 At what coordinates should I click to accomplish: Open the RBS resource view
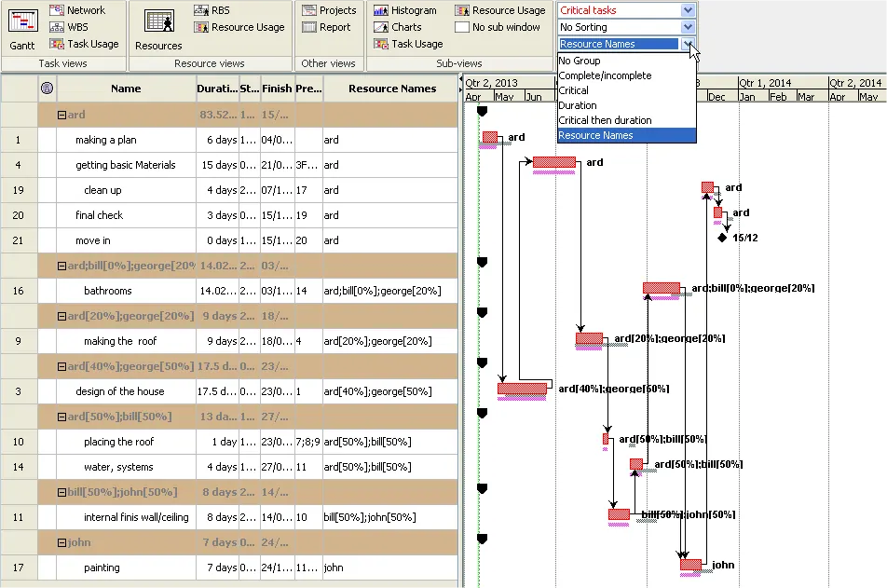[212, 10]
